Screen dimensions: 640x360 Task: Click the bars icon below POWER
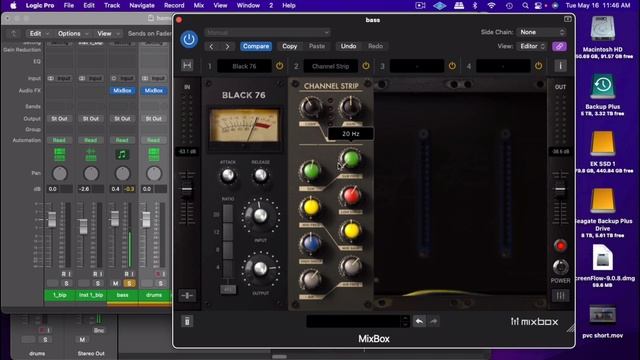tap(560, 296)
